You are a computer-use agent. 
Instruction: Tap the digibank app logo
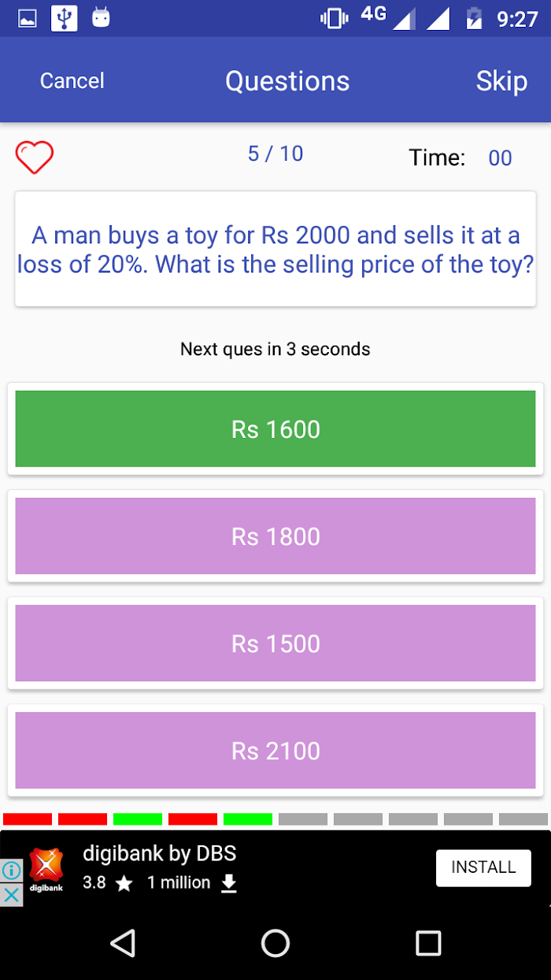pyautogui.click(x=46, y=869)
